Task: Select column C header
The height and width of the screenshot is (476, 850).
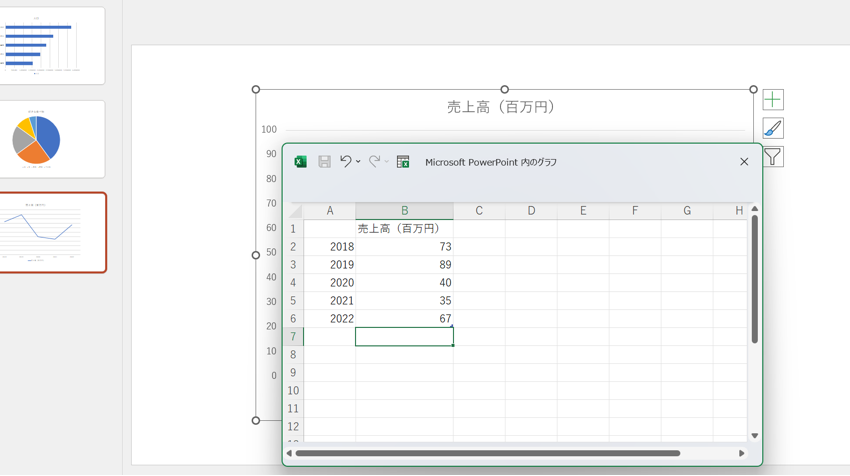Action: (x=479, y=211)
